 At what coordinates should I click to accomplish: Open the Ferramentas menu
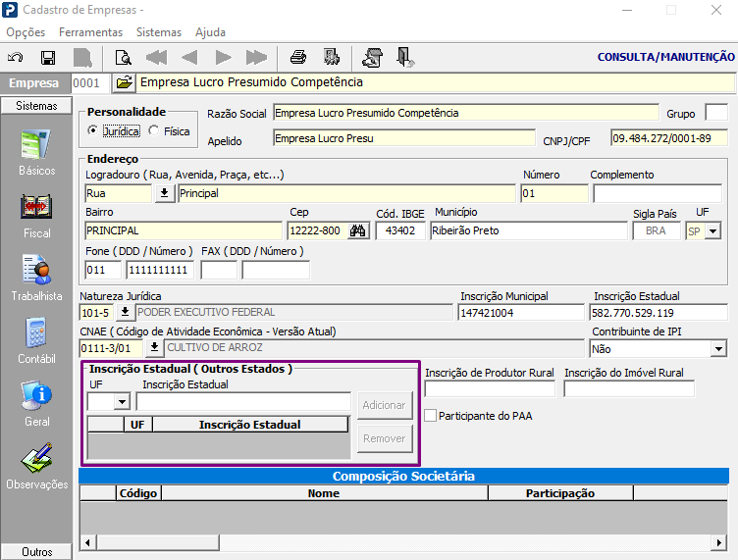(90, 32)
